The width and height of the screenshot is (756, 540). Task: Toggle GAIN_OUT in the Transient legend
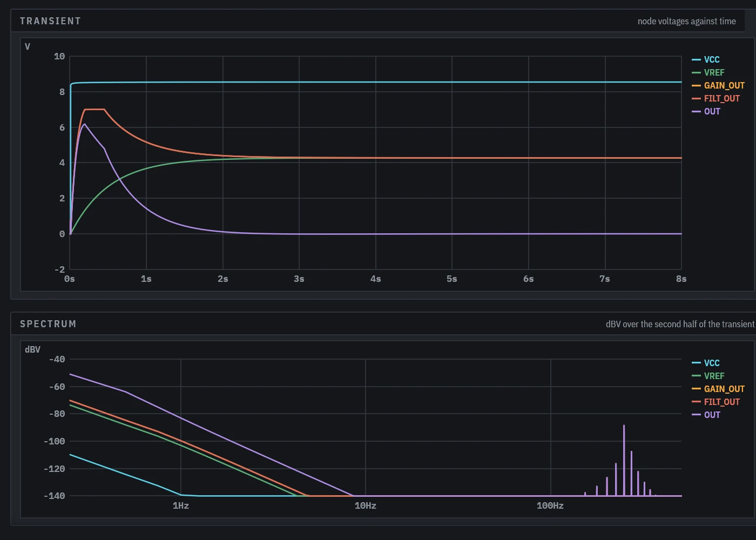coord(718,85)
